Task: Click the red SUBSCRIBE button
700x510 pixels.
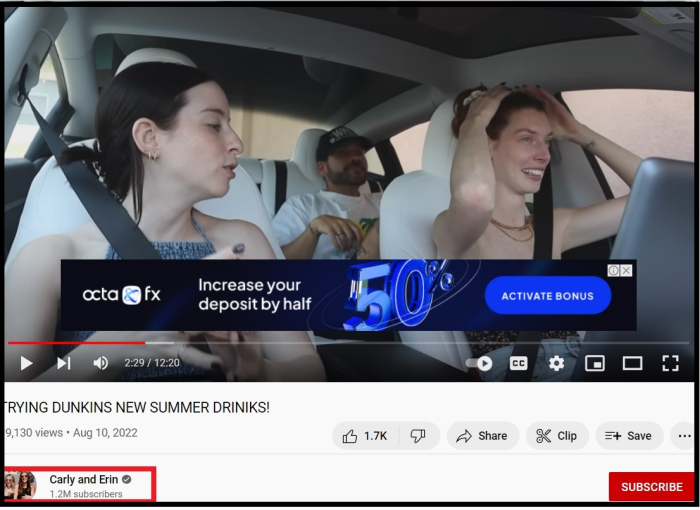Action: click(x=651, y=487)
